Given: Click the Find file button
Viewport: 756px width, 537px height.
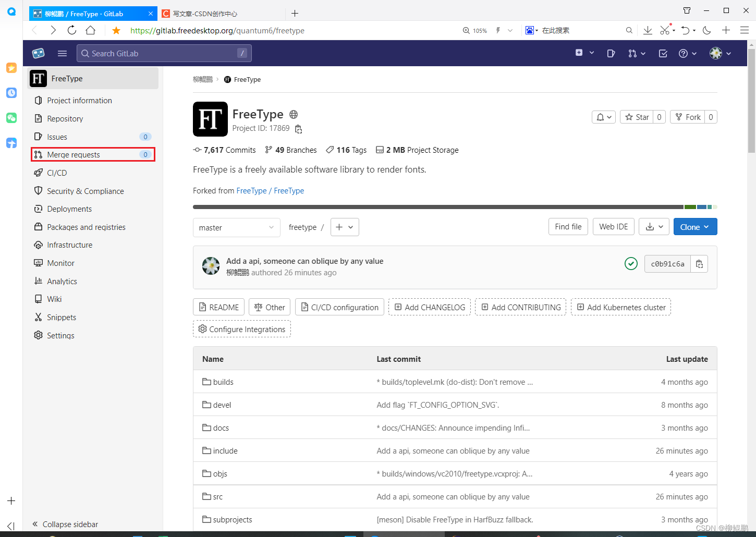Looking at the screenshot, I should click(568, 227).
